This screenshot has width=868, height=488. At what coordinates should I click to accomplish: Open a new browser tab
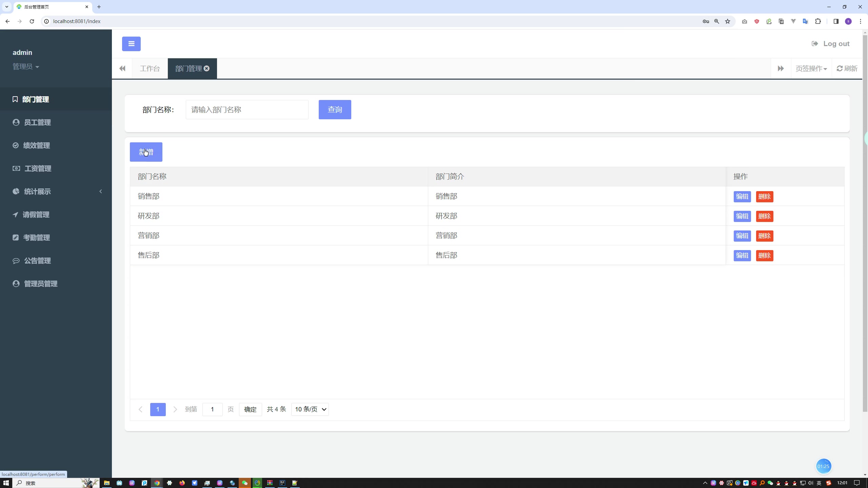point(99,7)
